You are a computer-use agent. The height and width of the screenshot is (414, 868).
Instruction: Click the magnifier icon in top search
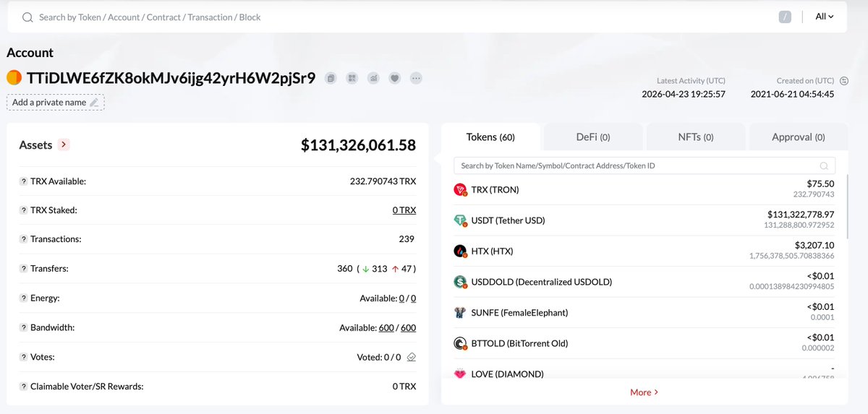[27, 17]
